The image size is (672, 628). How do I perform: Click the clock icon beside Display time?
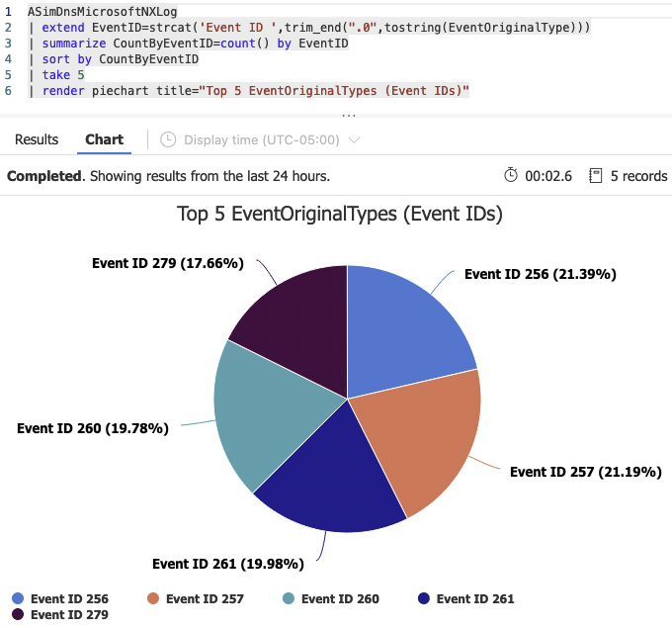[x=168, y=140]
